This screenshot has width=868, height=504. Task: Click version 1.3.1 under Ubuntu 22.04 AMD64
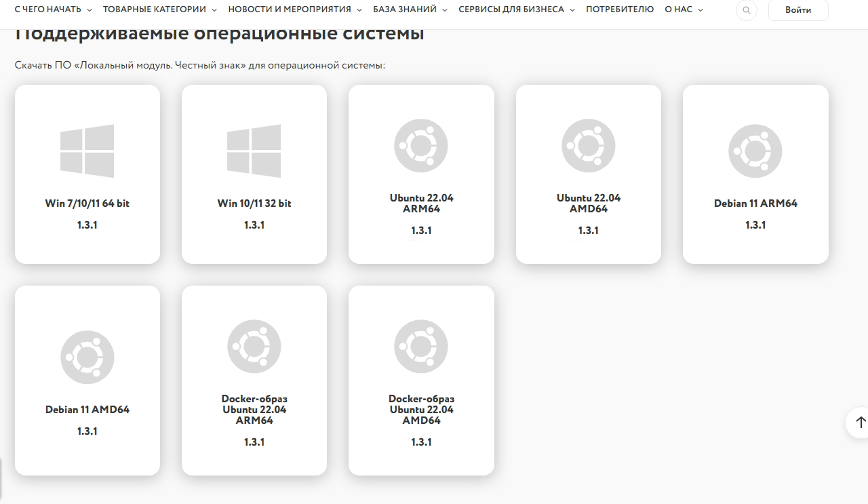[589, 231]
